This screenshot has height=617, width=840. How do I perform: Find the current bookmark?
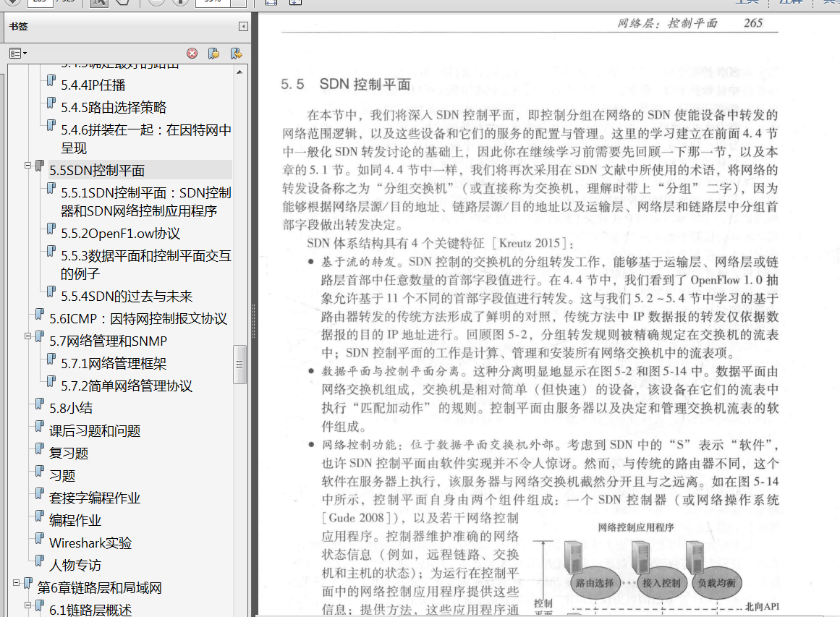237,54
